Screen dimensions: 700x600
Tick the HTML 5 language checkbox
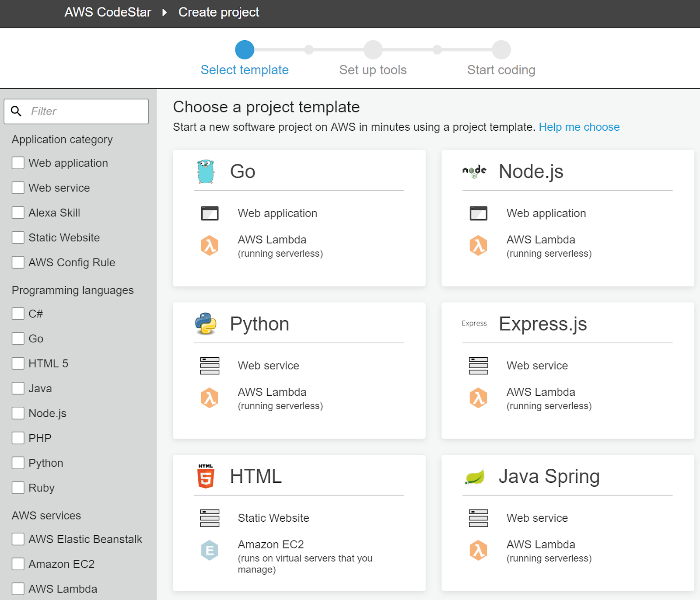[18, 363]
